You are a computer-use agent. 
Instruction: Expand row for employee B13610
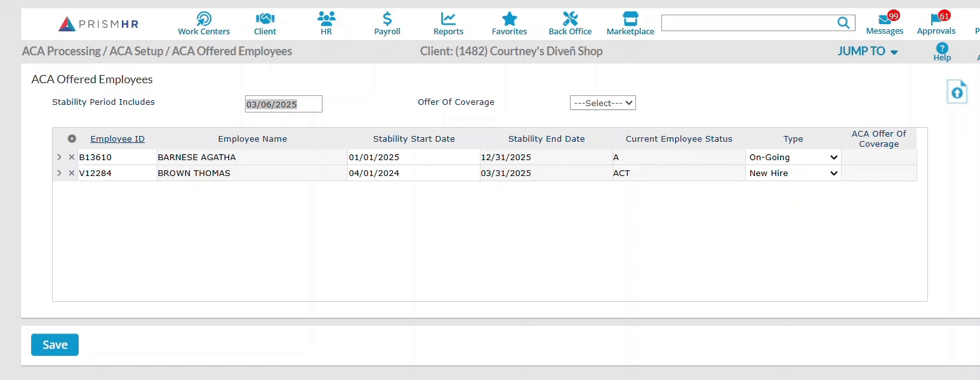point(59,158)
